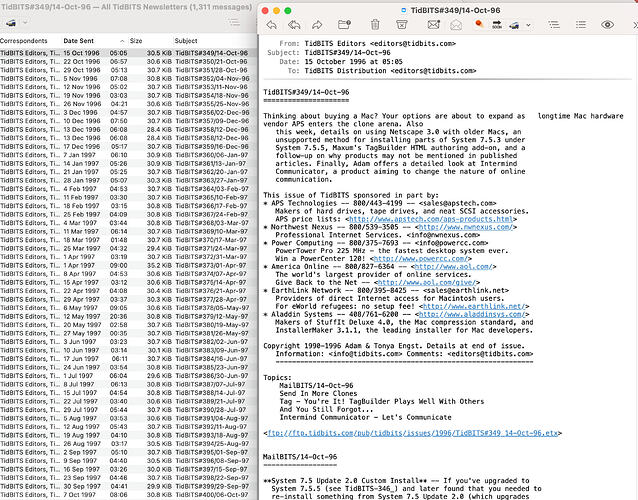The image size is (638, 500).
Task: Click the Trash delete icon
Action: 375,25
